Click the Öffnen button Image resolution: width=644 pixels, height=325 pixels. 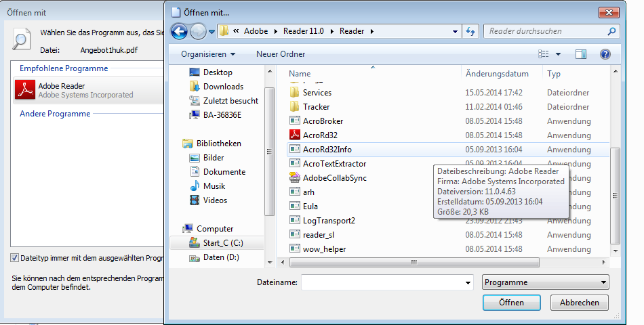tap(511, 303)
